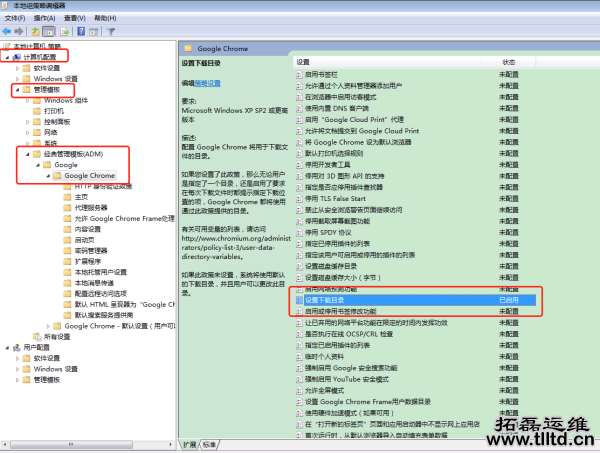Screen dimensions: 600x453
Task: Click the tree pane horizontal scrollbar thumb
Action: pos(71,445)
